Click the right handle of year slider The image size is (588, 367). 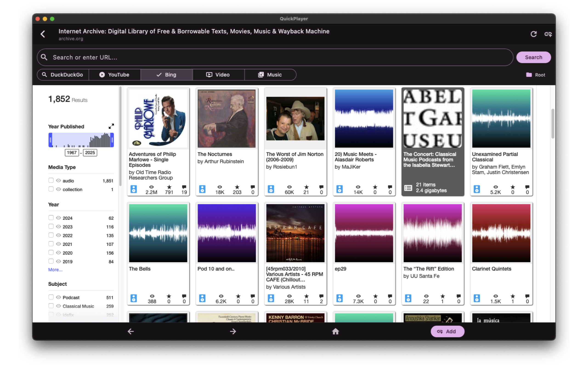click(x=112, y=140)
